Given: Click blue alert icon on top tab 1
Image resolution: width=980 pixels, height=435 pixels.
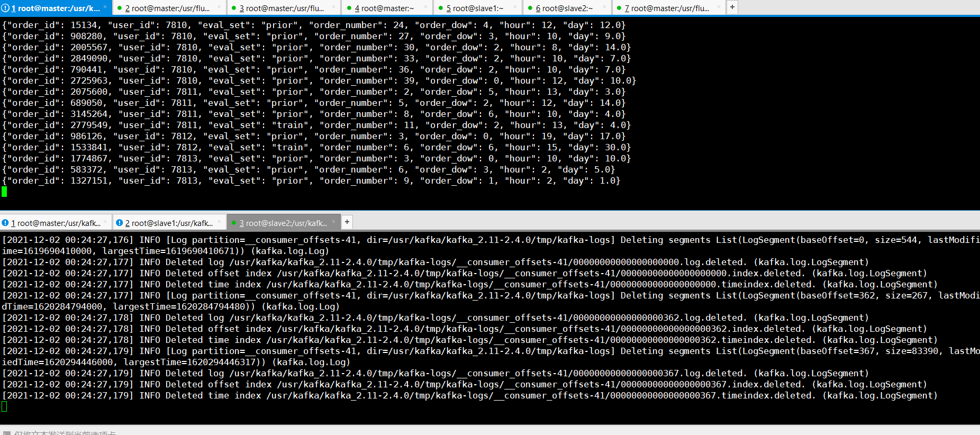Looking at the screenshot, I should pyautogui.click(x=5, y=8).
